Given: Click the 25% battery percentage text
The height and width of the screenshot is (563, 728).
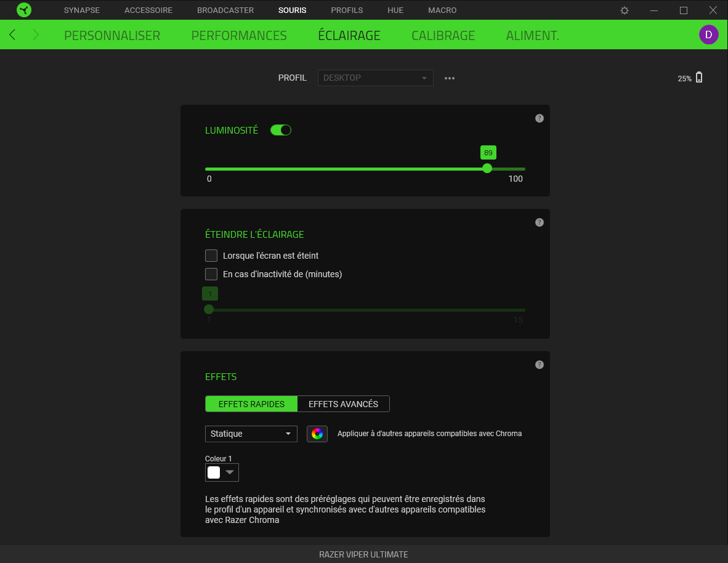Looking at the screenshot, I should point(684,78).
